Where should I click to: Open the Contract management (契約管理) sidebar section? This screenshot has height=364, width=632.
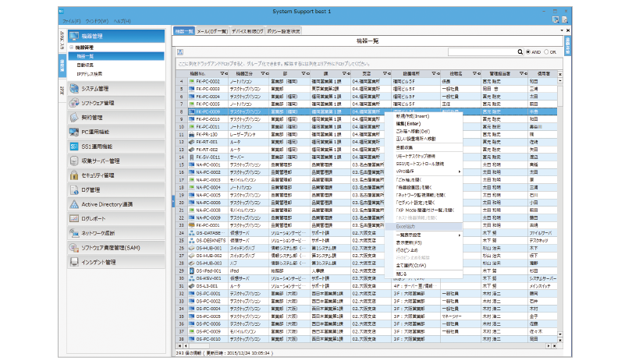116,118
